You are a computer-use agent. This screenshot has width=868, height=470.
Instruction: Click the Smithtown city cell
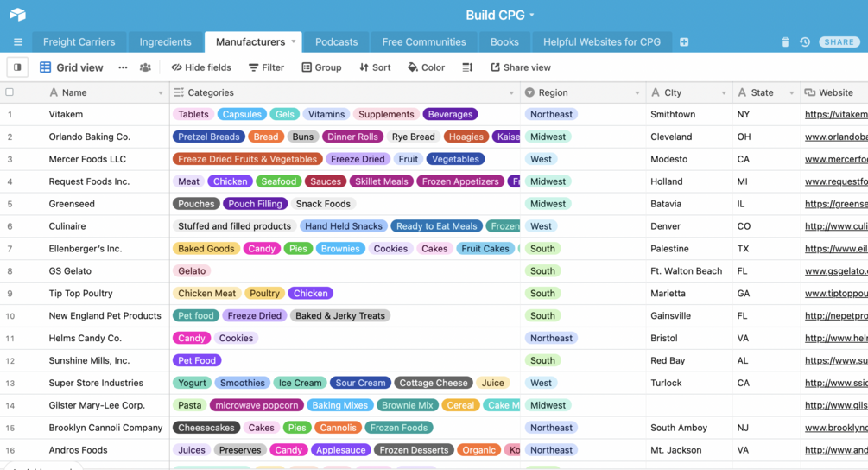point(673,115)
